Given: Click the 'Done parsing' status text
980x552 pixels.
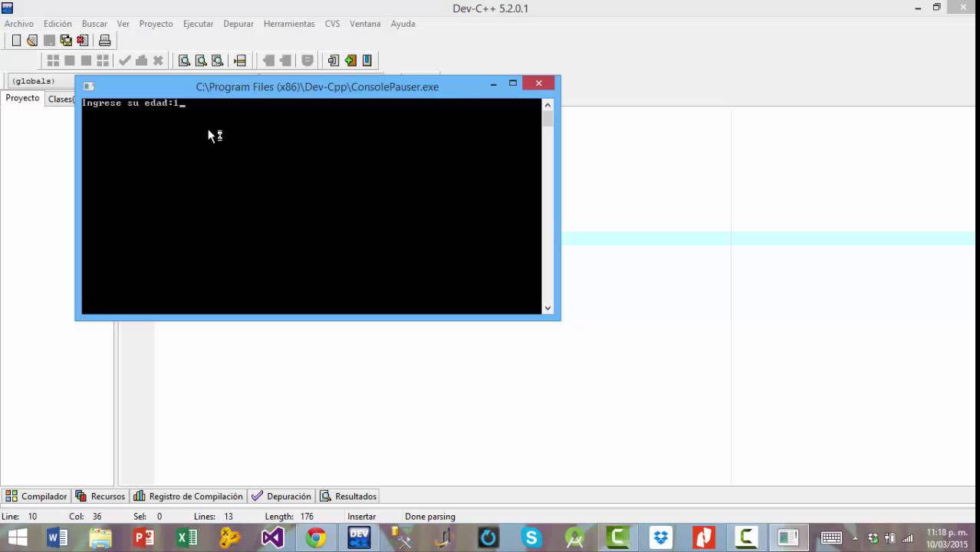Looking at the screenshot, I should click(430, 517).
